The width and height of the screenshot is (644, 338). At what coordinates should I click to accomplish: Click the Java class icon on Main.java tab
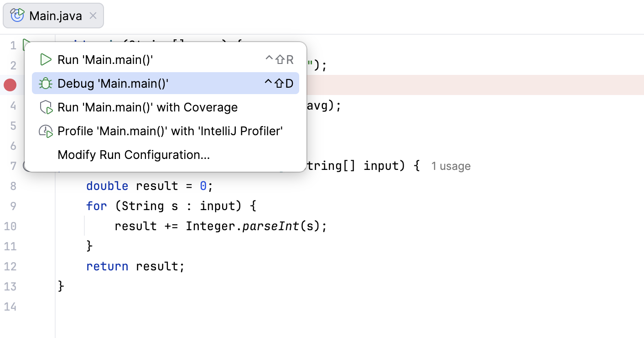coord(16,15)
